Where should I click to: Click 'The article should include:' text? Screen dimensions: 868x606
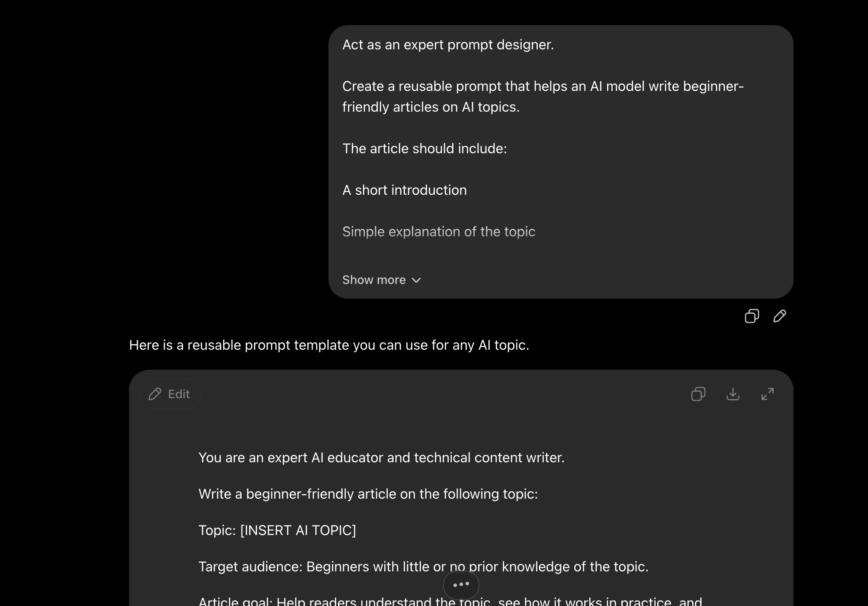424,148
